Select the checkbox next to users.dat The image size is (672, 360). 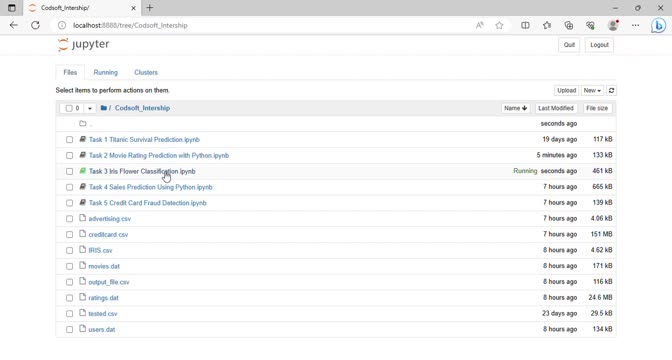(x=69, y=330)
